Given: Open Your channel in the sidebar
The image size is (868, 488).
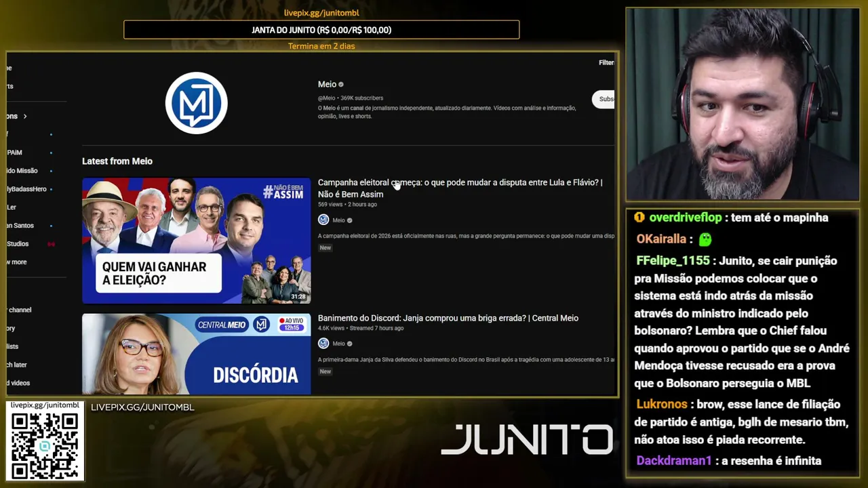Looking at the screenshot, I should pos(19,310).
